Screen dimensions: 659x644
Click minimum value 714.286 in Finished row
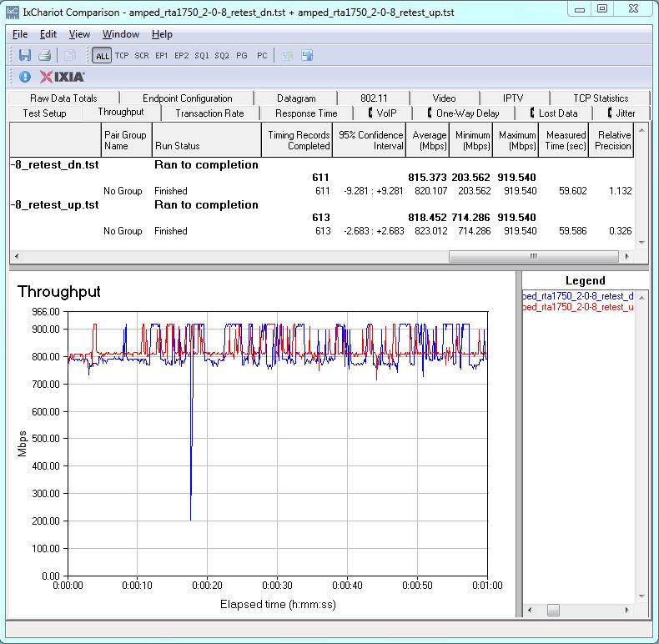coord(474,231)
